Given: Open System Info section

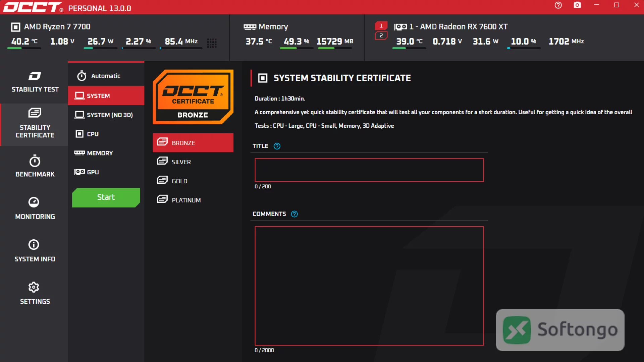Looking at the screenshot, I should point(35,251).
